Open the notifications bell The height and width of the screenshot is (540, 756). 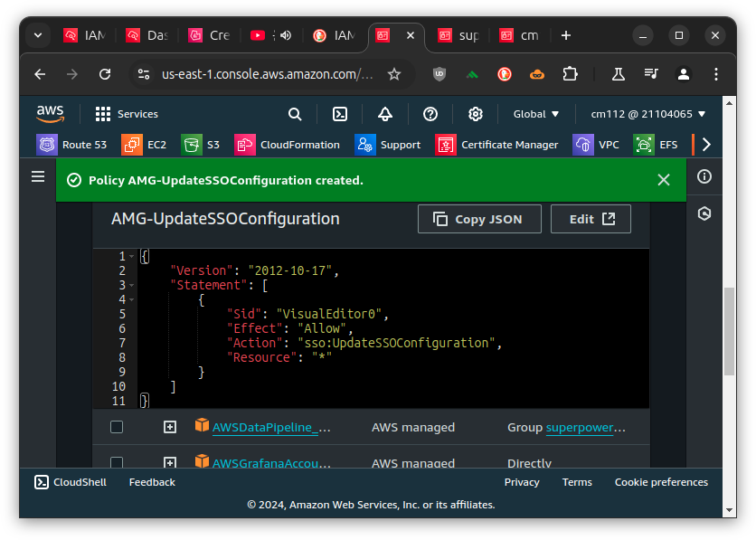tap(384, 114)
